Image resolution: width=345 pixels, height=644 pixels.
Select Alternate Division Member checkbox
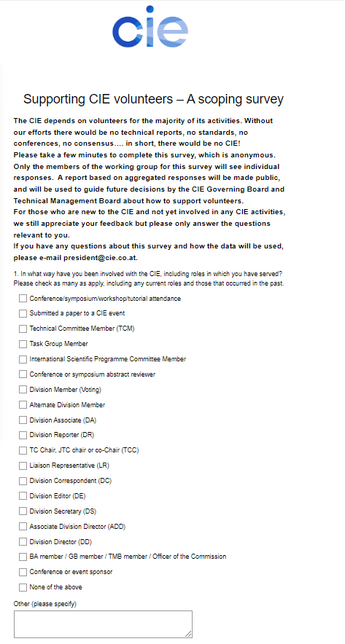[23, 404]
